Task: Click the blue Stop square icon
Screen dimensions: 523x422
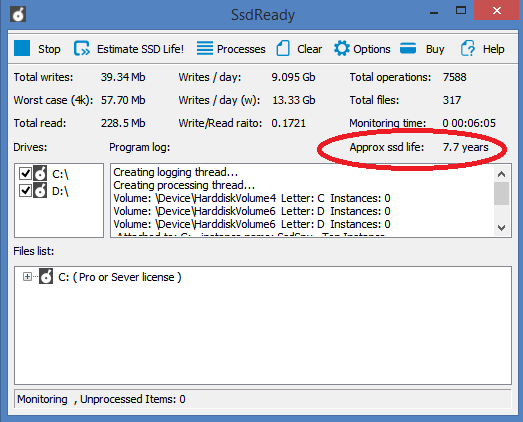Action: 22,48
